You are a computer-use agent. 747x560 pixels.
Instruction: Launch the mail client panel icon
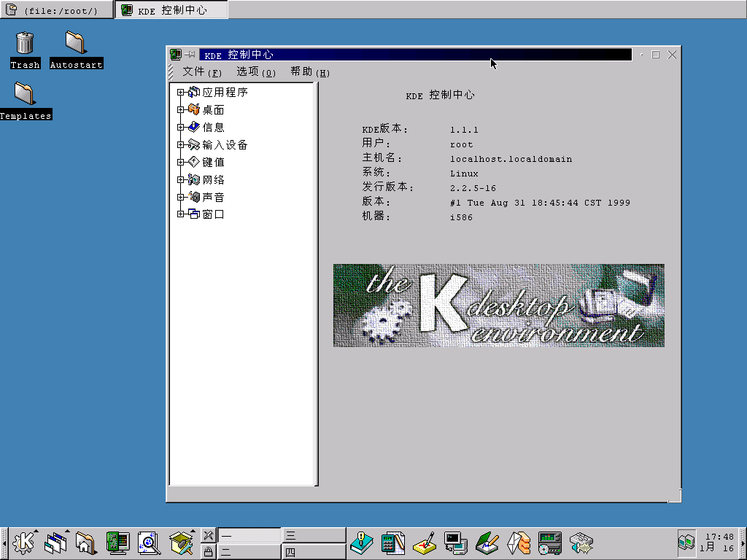tap(519, 542)
